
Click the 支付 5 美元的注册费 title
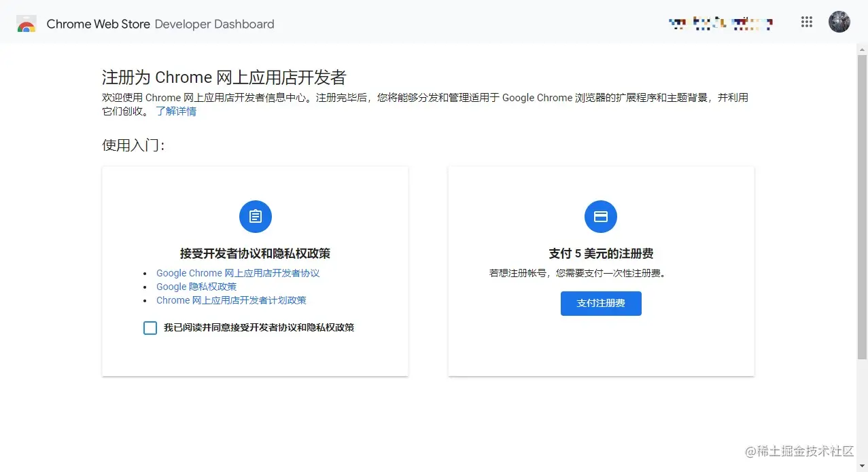tap(601, 253)
